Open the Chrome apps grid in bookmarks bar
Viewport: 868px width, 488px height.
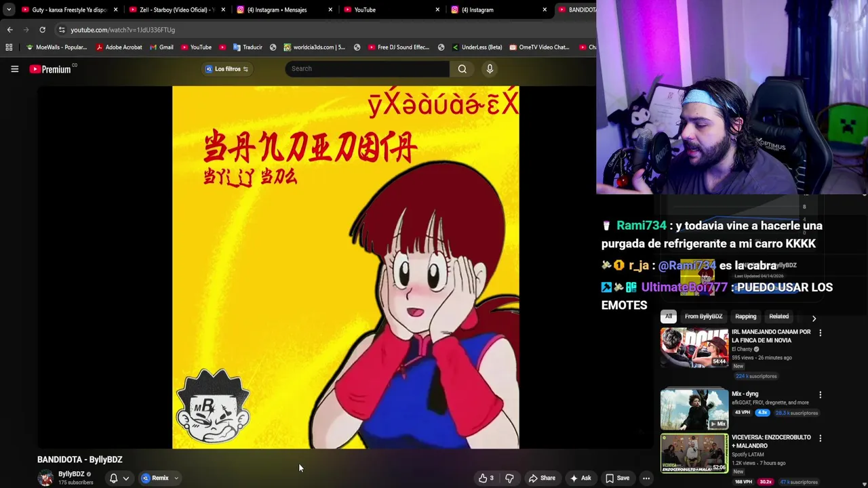point(9,47)
